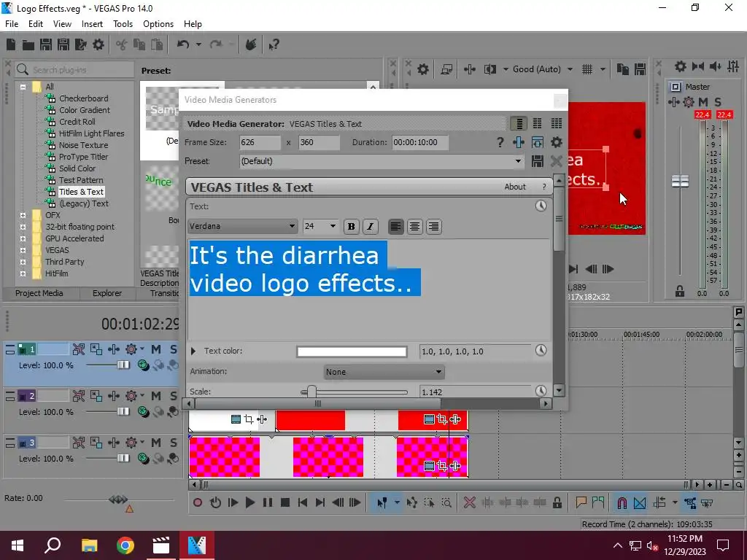Click the New project icon in toolbar
The width and height of the screenshot is (747, 560).
coord(11,44)
